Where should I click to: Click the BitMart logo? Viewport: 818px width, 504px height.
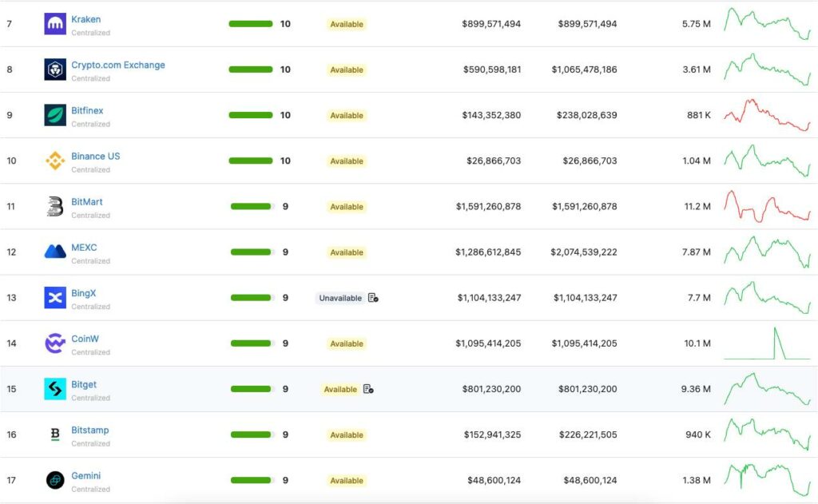tap(55, 207)
